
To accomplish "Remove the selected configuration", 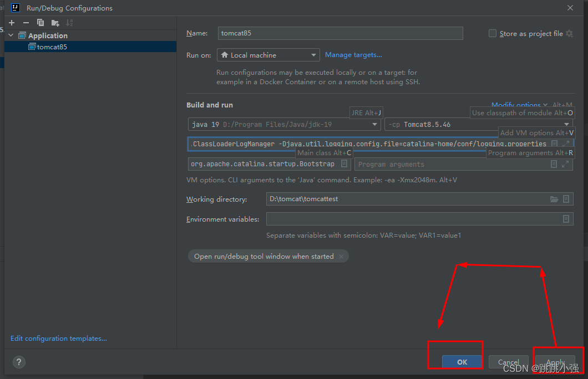I will tap(26, 23).
